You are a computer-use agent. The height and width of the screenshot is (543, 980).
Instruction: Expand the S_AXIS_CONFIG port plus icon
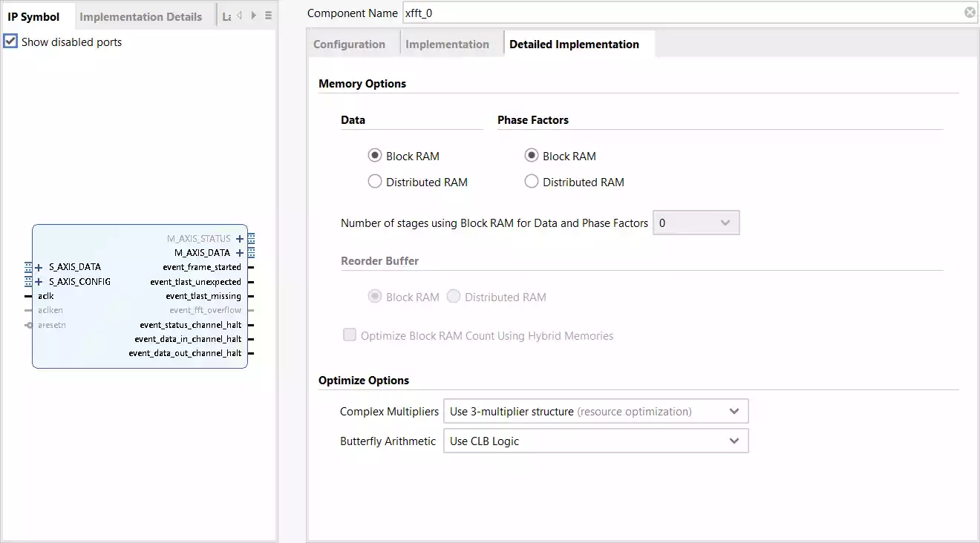(39, 282)
